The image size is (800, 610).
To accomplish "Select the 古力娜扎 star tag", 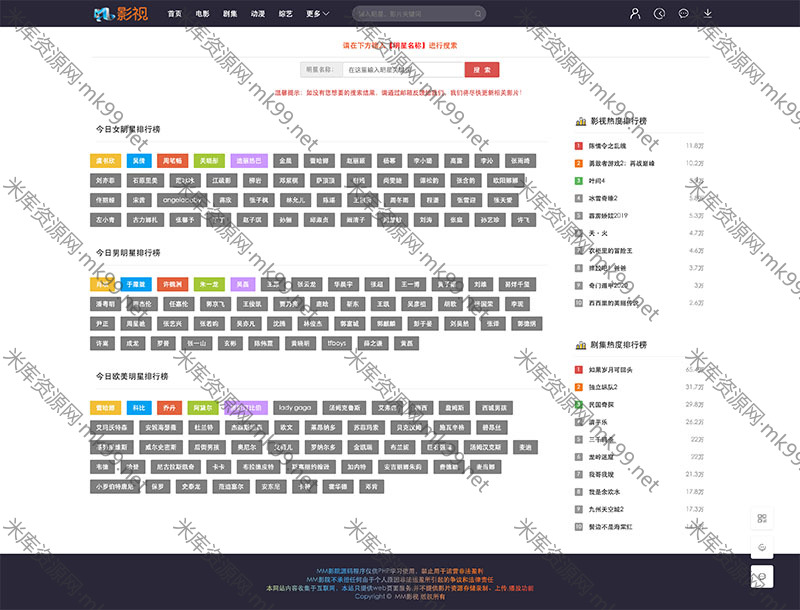I will 145,220.
